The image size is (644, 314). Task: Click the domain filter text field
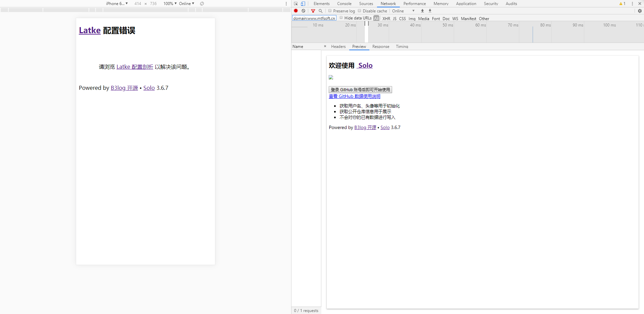coord(314,18)
